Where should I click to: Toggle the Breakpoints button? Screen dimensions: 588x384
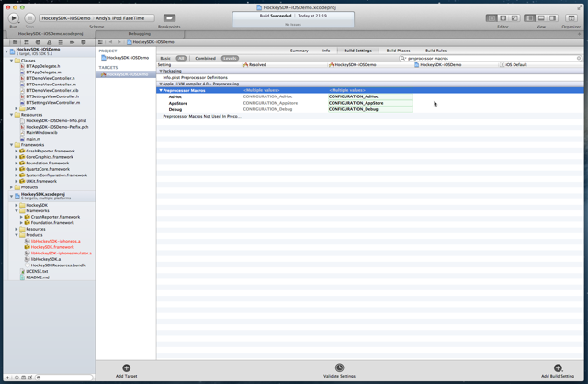pos(169,18)
